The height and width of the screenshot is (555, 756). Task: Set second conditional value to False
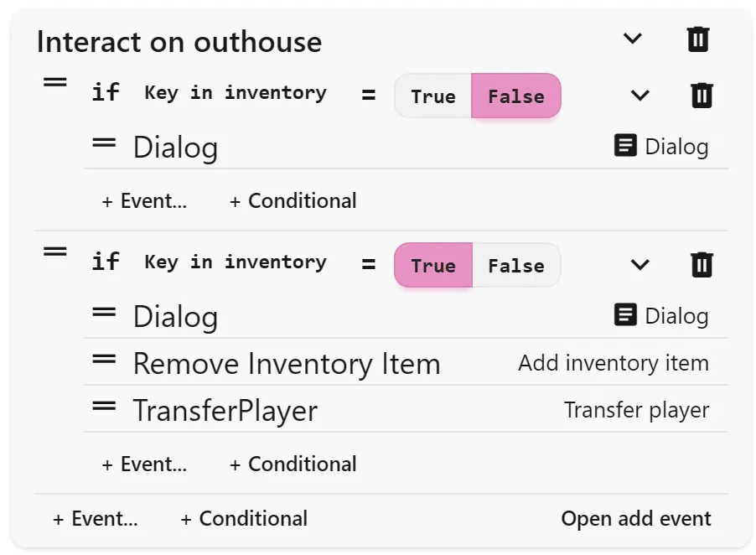[x=516, y=265]
